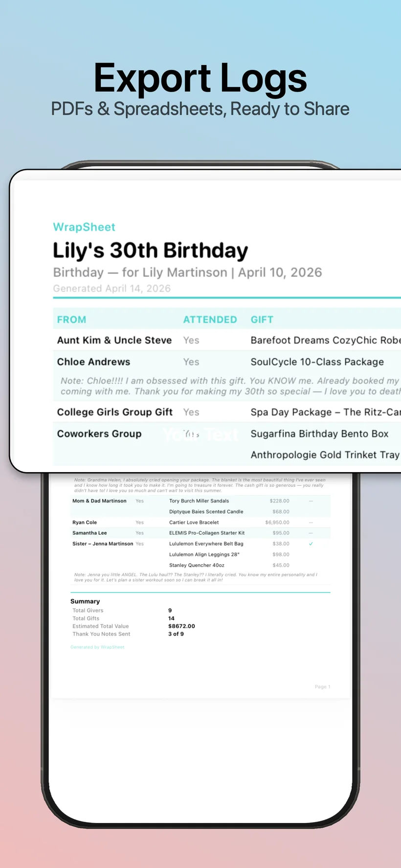Image resolution: width=401 pixels, height=868 pixels.
Task: Click the Yes value for Chloe Andrews
Action: coord(191,362)
